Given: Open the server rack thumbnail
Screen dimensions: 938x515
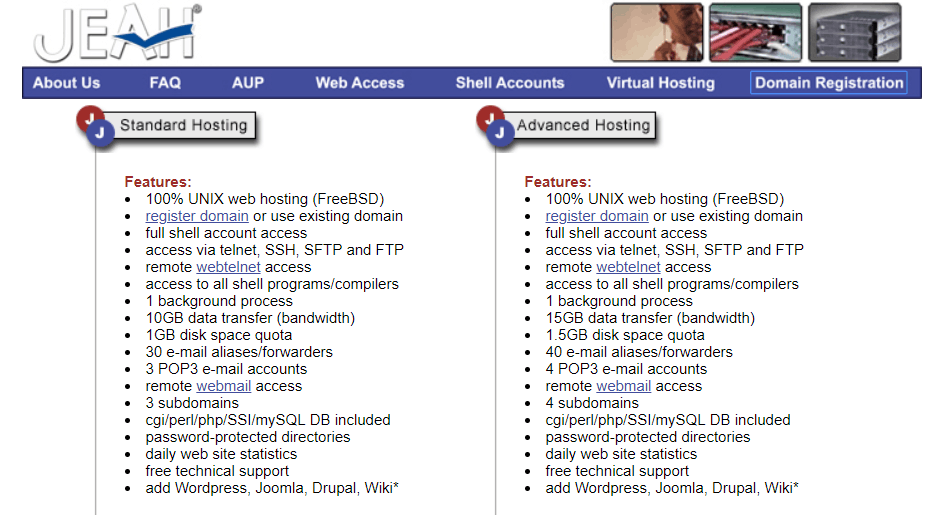Looking at the screenshot, I should (854, 32).
